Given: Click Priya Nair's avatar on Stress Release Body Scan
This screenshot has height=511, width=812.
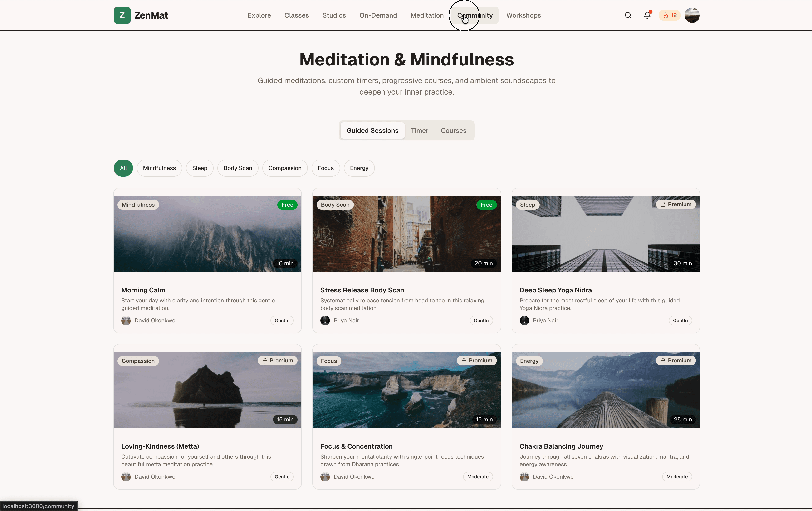Looking at the screenshot, I should [x=325, y=320].
